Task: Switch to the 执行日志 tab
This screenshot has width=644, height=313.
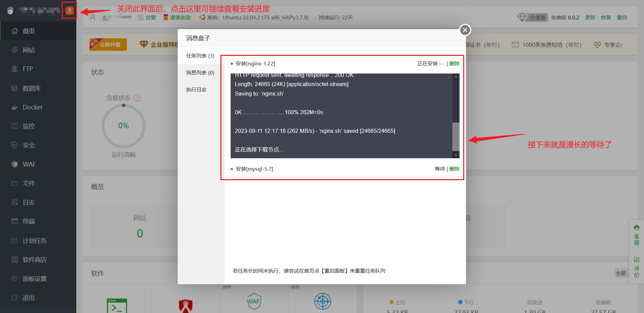Action: coord(200,89)
